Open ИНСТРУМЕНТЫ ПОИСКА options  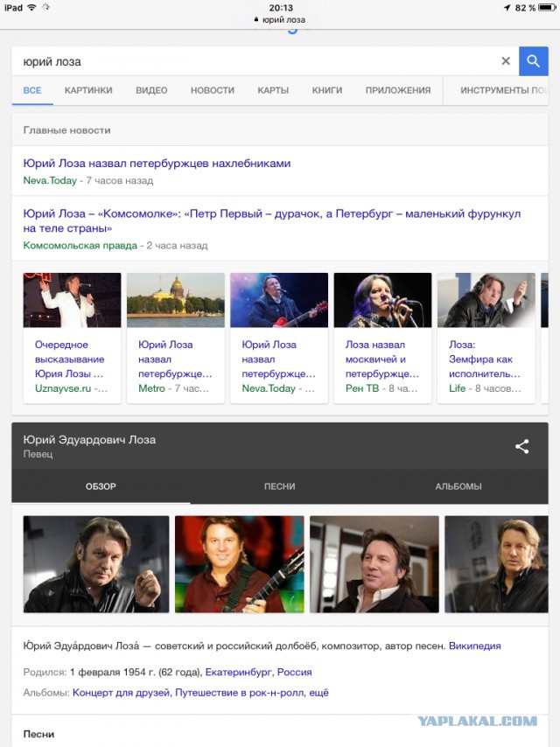[503, 90]
